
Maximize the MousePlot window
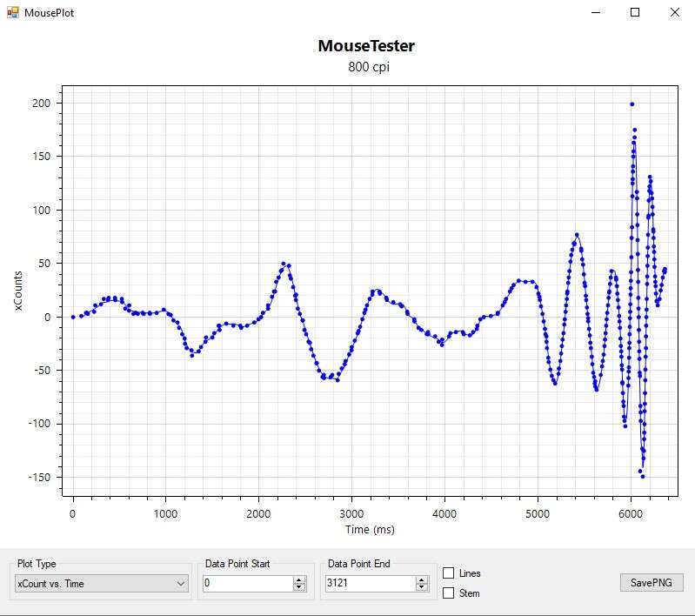click(635, 13)
